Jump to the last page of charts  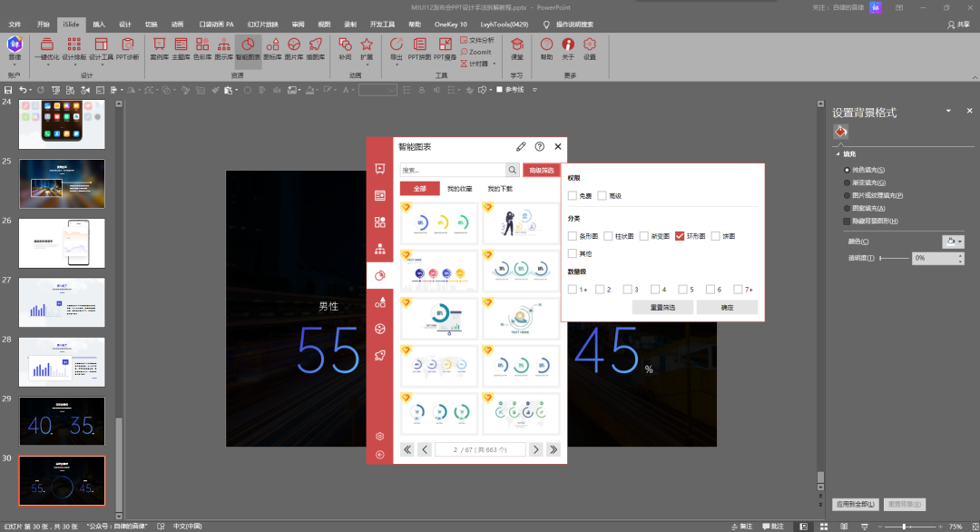pyautogui.click(x=553, y=449)
